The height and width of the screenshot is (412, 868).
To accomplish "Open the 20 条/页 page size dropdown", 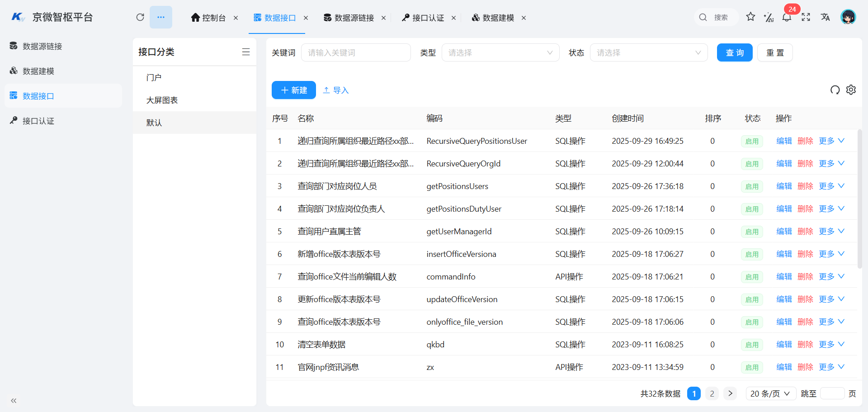I will tap(770, 393).
